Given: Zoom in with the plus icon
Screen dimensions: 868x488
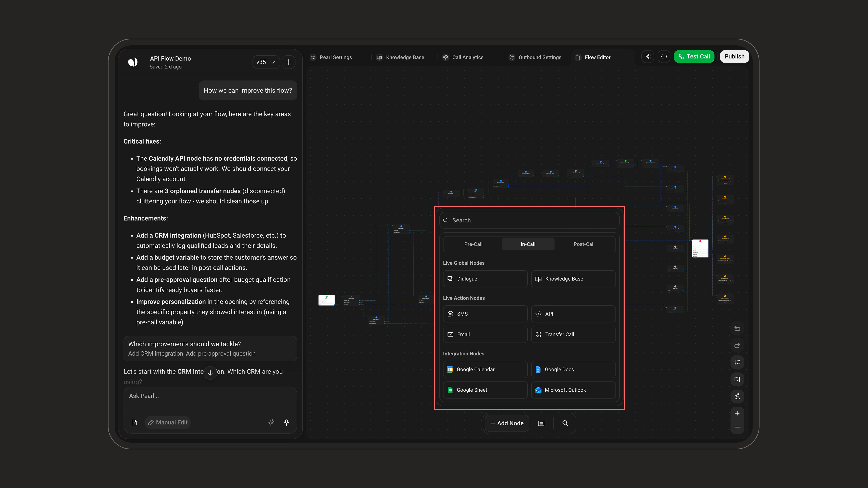Looking at the screenshot, I should [x=737, y=414].
